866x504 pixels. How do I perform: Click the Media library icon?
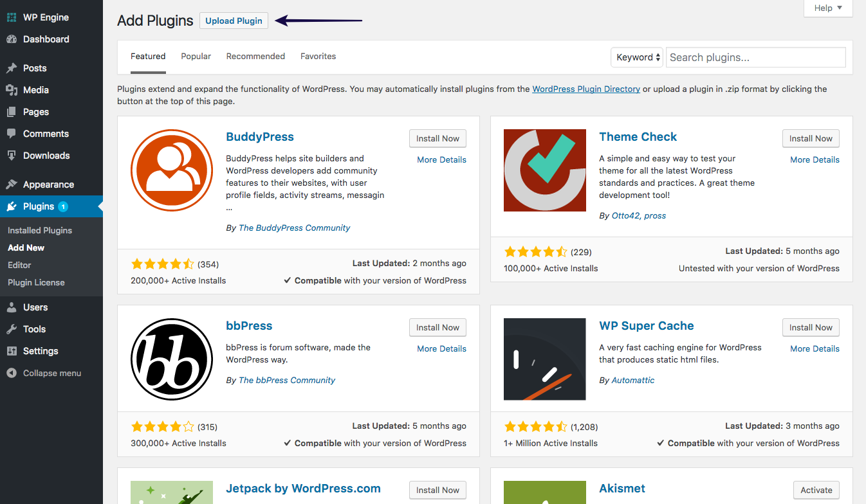(x=12, y=90)
